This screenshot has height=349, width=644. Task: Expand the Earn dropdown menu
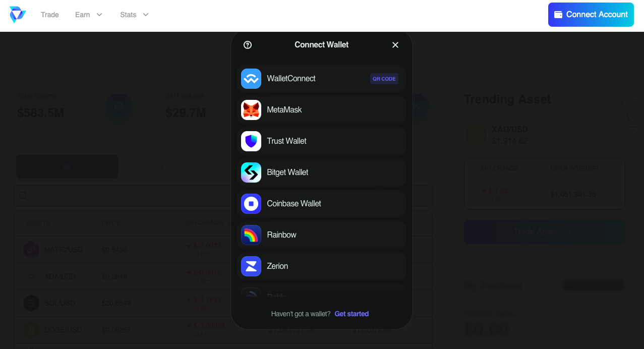89,15
